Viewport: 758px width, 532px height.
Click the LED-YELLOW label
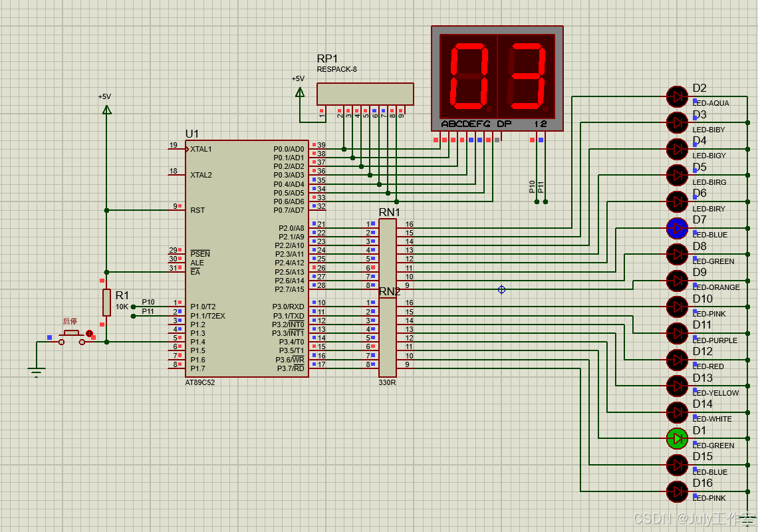(x=715, y=393)
